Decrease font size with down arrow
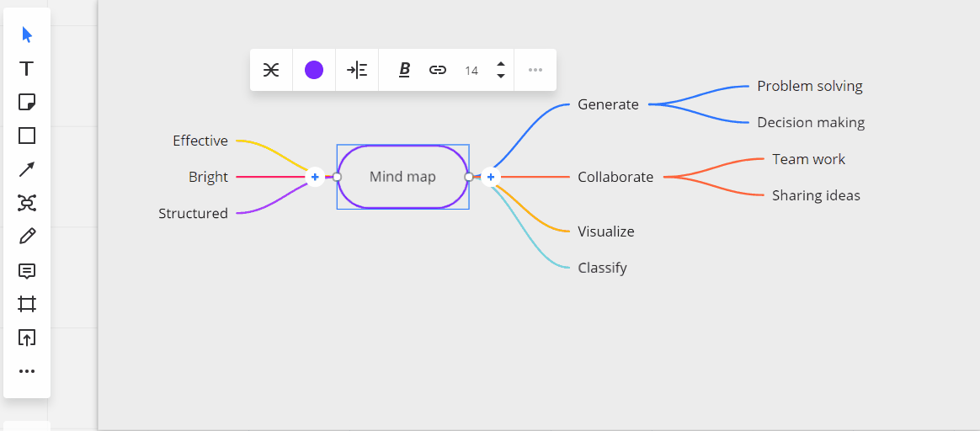Viewport: 980px width, 431px height. tap(501, 77)
